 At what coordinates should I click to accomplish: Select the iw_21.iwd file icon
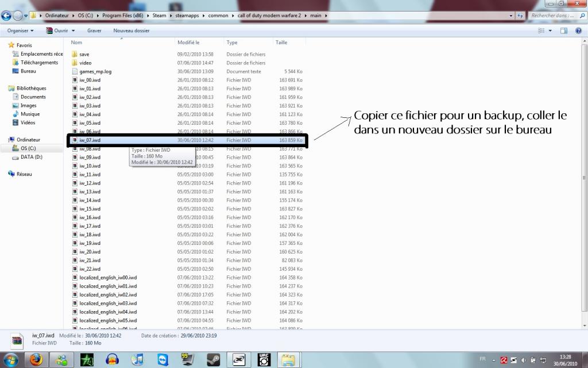(x=75, y=260)
